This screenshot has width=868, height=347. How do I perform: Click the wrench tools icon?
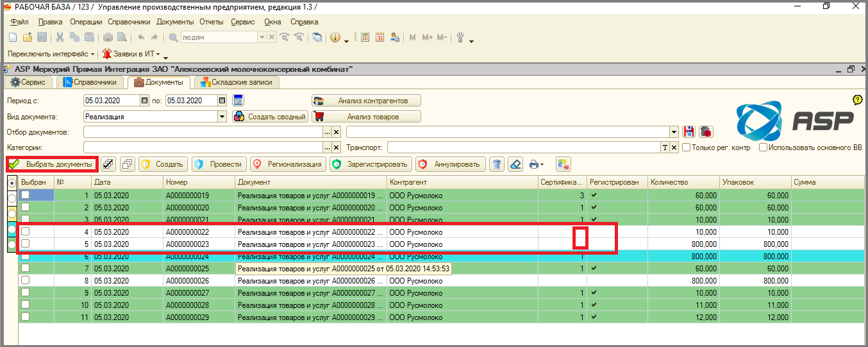click(x=460, y=38)
